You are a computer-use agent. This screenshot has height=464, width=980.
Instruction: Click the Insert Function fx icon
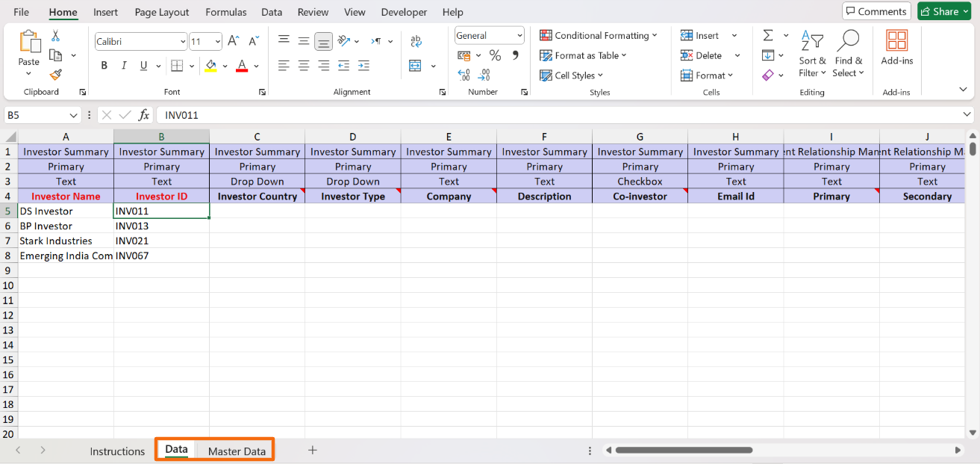click(x=144, y=115)
